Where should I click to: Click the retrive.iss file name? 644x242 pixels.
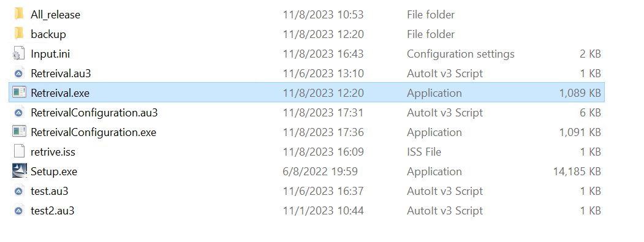click(x=53, y=152)
